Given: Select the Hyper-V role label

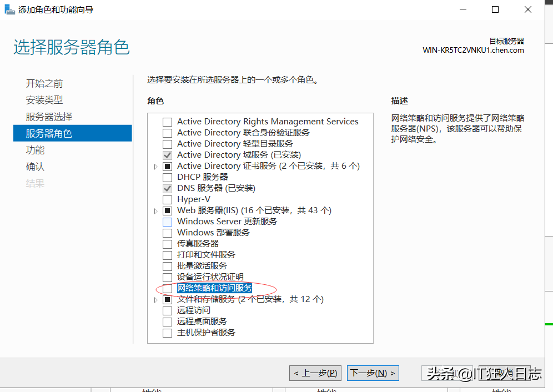Looking at the screenshot, I should [194, 199].
